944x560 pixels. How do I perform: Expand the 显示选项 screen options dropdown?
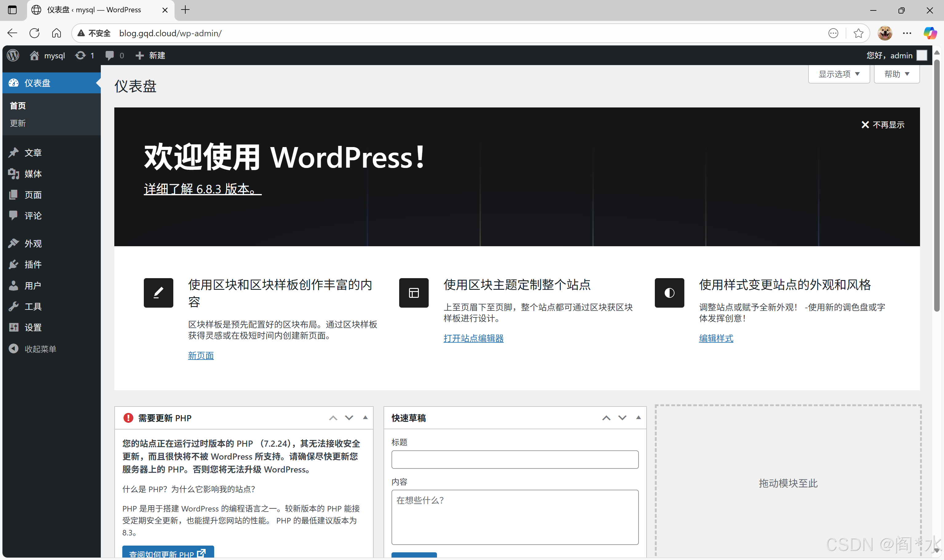pos(839,74)
